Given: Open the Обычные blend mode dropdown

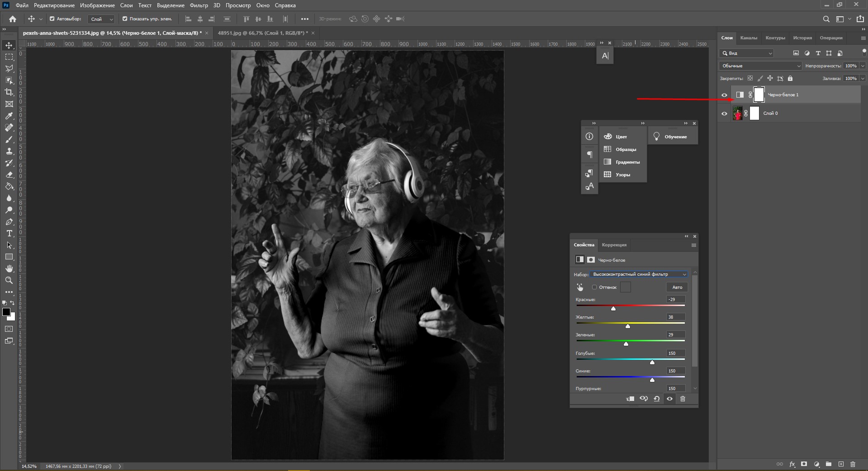Looking at the screenshot, I should coord(761,66).
